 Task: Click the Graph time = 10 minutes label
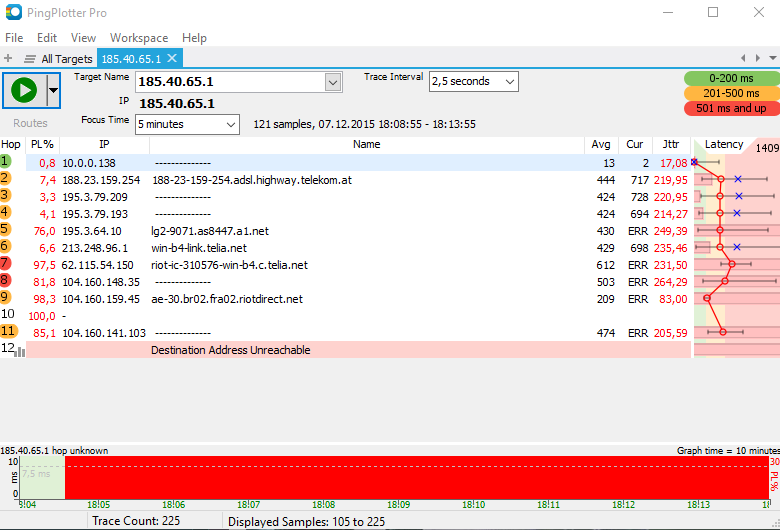[728, 450]
